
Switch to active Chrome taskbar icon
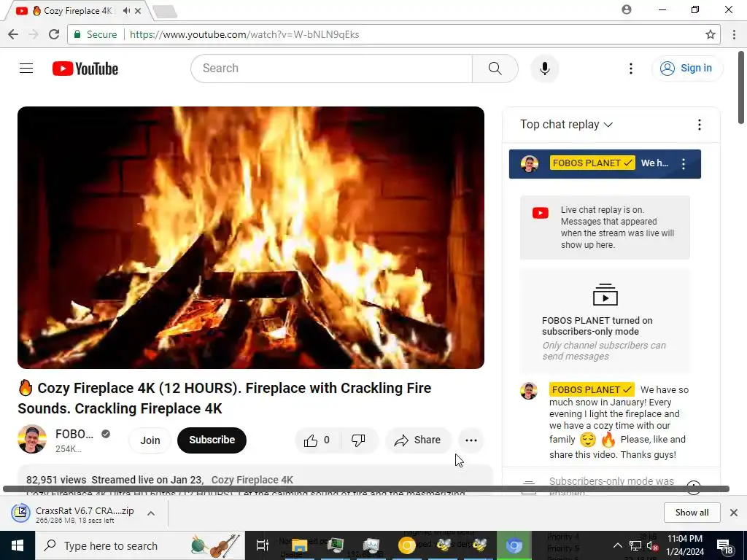click(514, 545)
